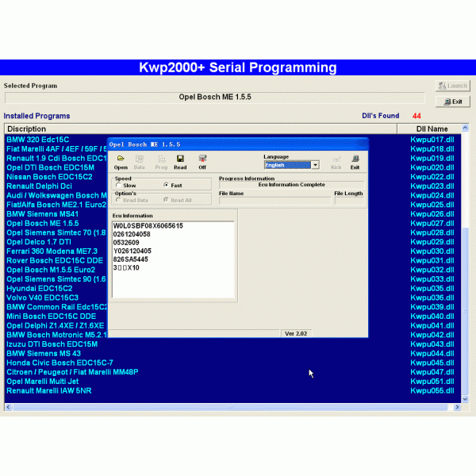The height and width of the screenshot is (476, 476).
Task: Select Opel Delco 1.7 DTI row
Action: (39, 242)
